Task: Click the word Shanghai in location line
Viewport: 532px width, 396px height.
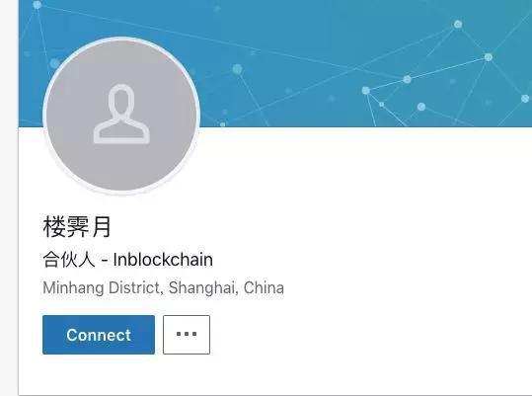Action: [201, 287]
